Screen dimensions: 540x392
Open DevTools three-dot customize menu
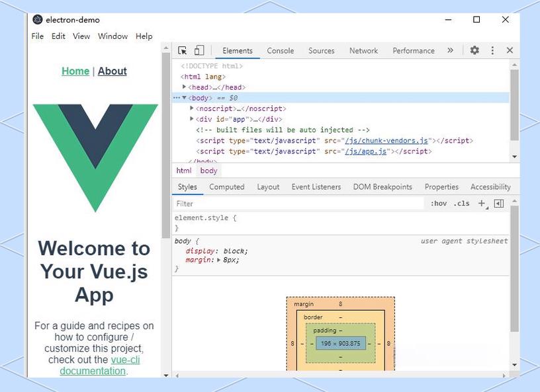(492, 51)
